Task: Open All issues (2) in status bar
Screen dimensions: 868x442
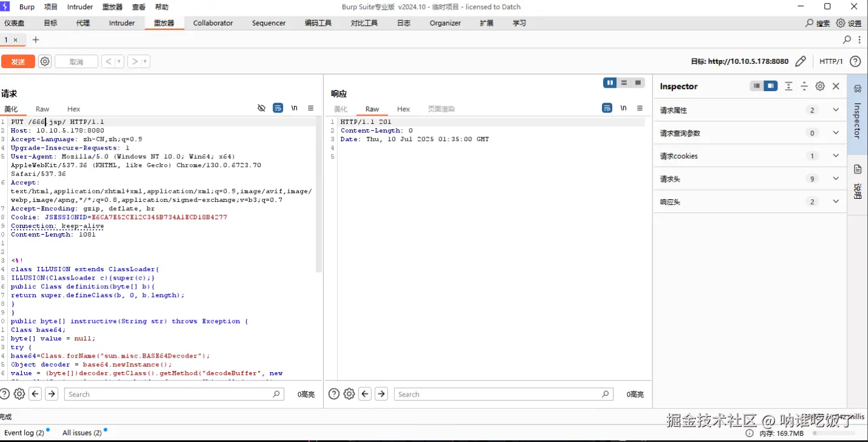Action: 82,433
